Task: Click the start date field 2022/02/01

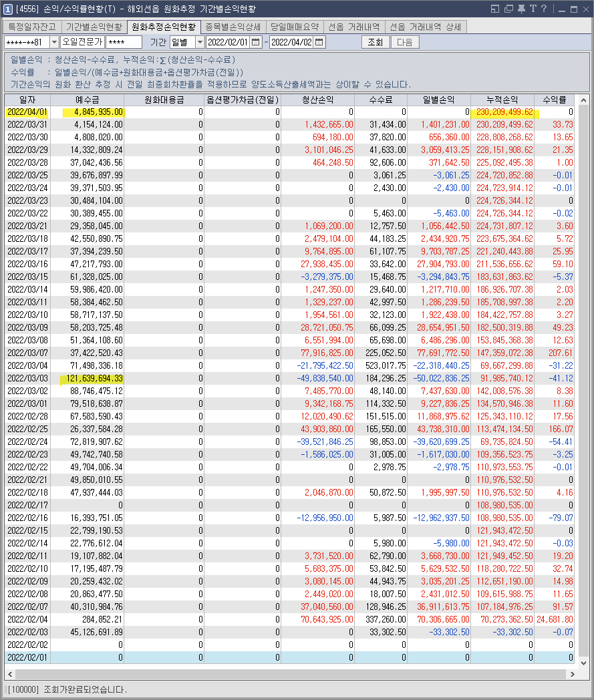Action: click(228, 42)
